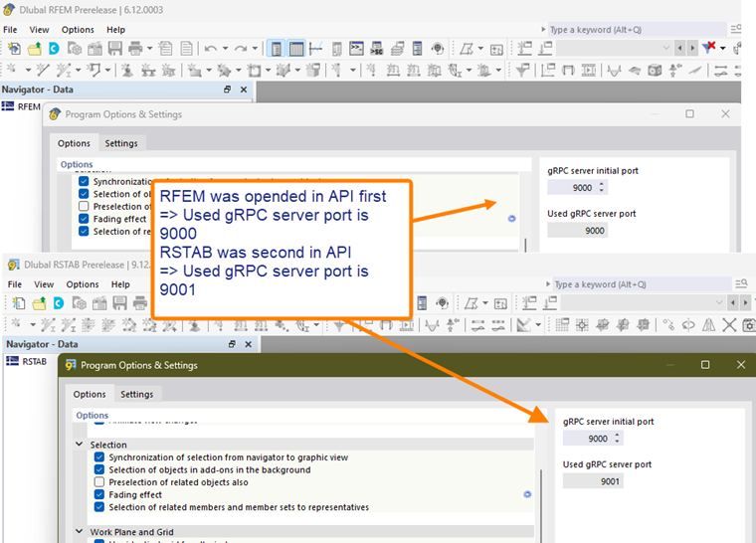This screenshot has height=543, width=756.
Task: Click Undo arrow in RFEM toolbar
Action: [x=210, y=48]
